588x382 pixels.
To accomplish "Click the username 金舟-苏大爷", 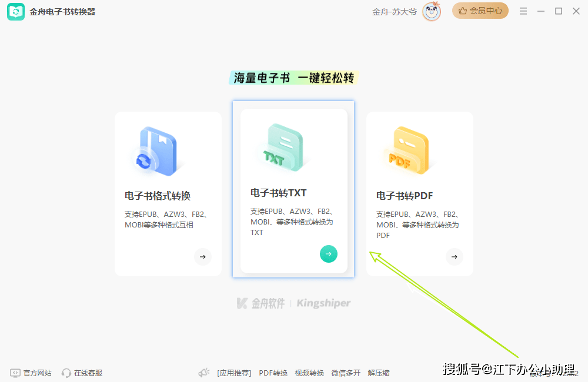I will tap(395, 12).
